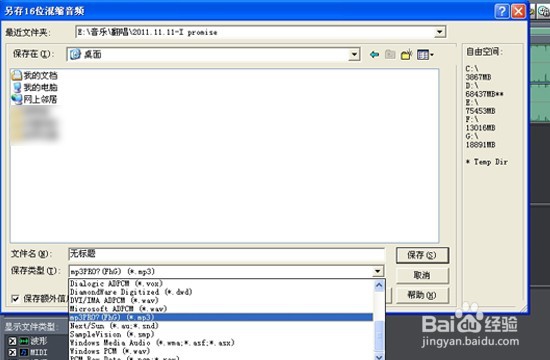Open 我的文档 folder
Viewport: 550px width, 360px height.
click(34, 75)
